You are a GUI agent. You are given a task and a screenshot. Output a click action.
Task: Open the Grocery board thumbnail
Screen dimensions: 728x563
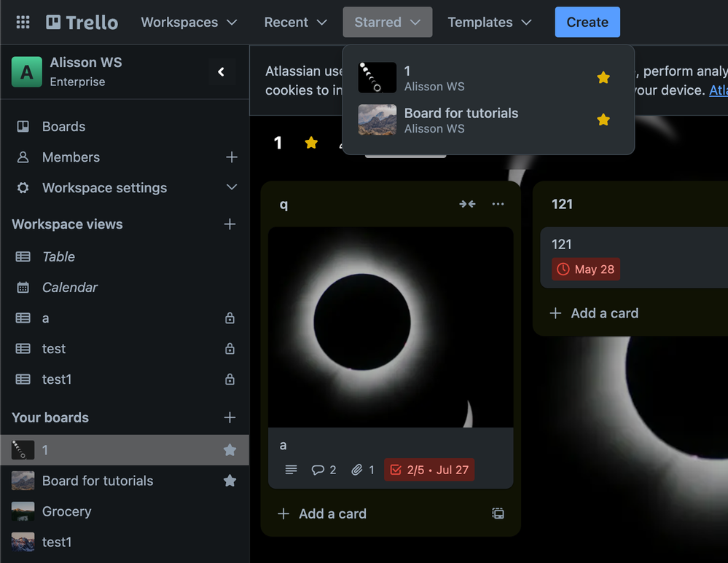click(22, 511)
